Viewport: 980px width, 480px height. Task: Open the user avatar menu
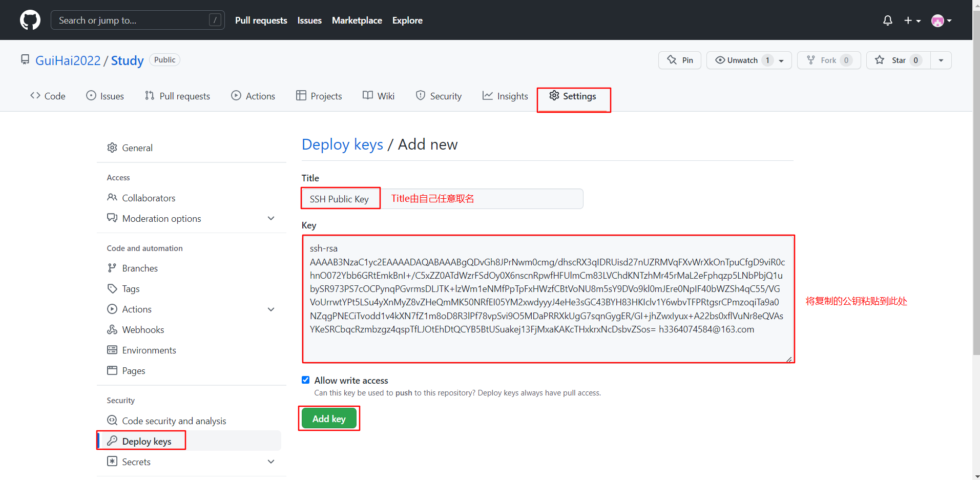[942, 20]
